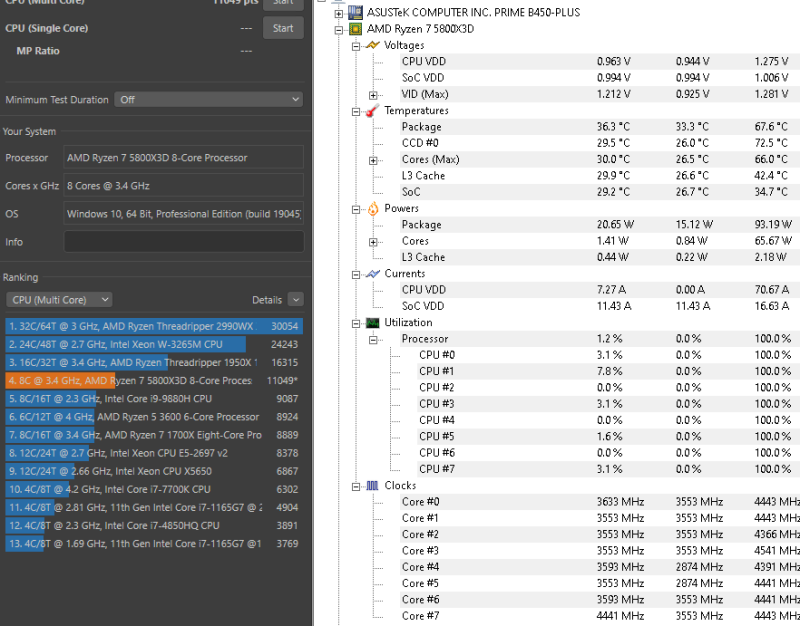This screenshot has height=626, width=800.
Task: Select the CPU VDD current row
Action: point(600,290)
